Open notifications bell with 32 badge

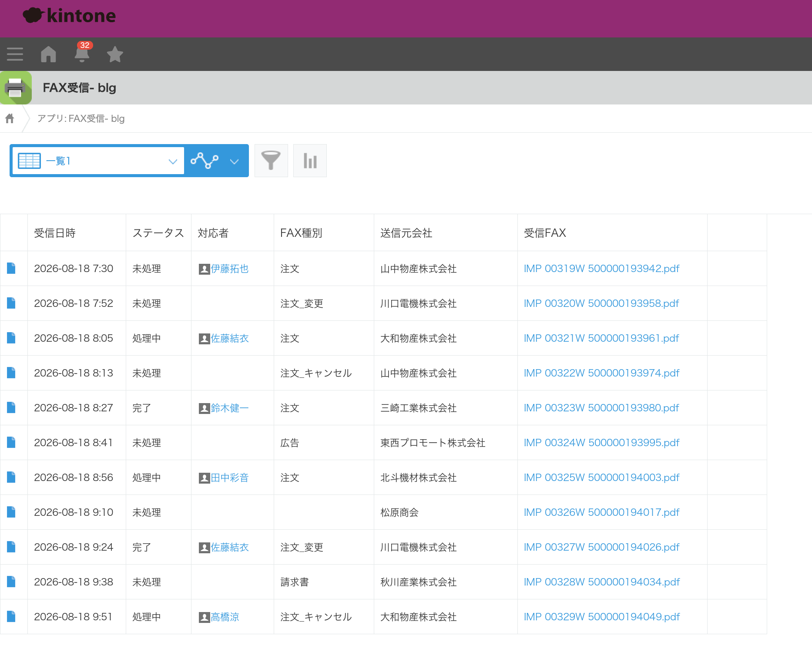[82, 53]
